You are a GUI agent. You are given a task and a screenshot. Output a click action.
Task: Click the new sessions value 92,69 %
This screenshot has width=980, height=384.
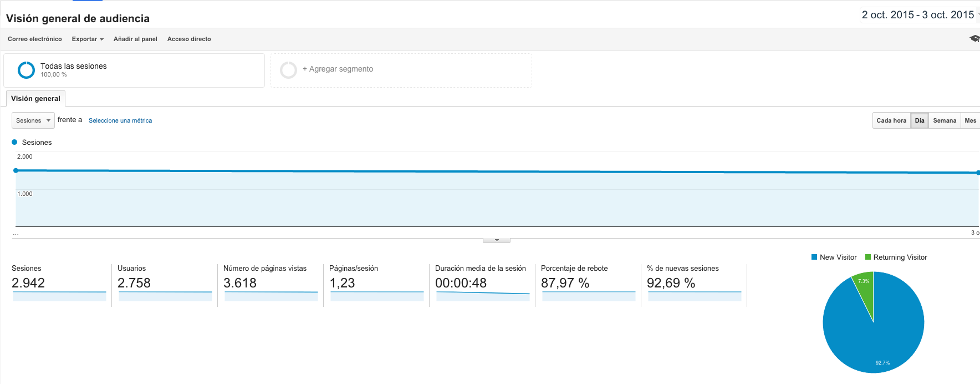point(671,283)
